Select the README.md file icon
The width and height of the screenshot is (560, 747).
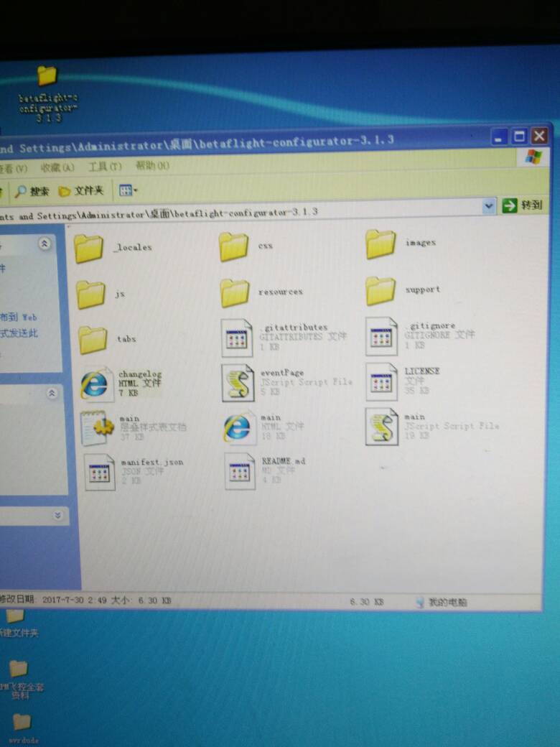click(x=240, y=471)
